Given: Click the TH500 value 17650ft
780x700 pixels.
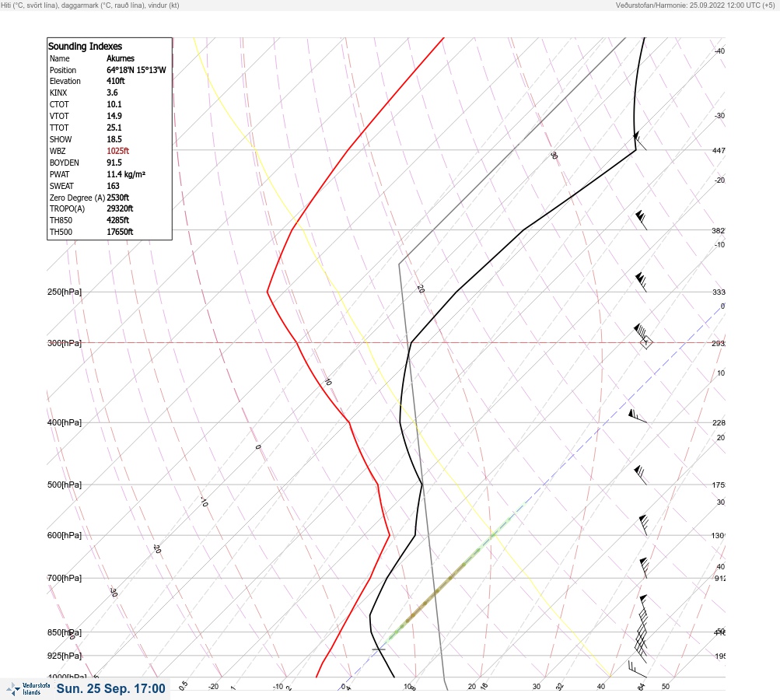Looking at the screenshot, I should pyautogui.click(x=120, y=232).
